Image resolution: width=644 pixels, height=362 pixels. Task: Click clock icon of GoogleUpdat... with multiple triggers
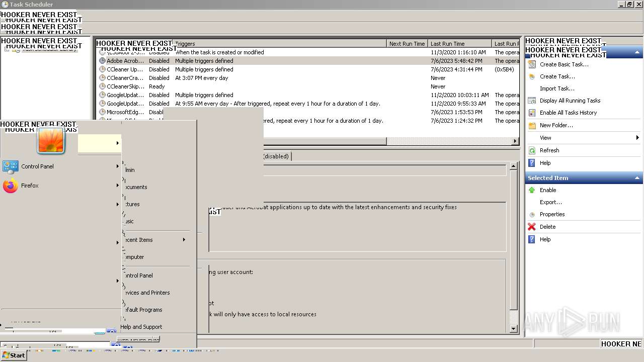[x=102, y=95]
